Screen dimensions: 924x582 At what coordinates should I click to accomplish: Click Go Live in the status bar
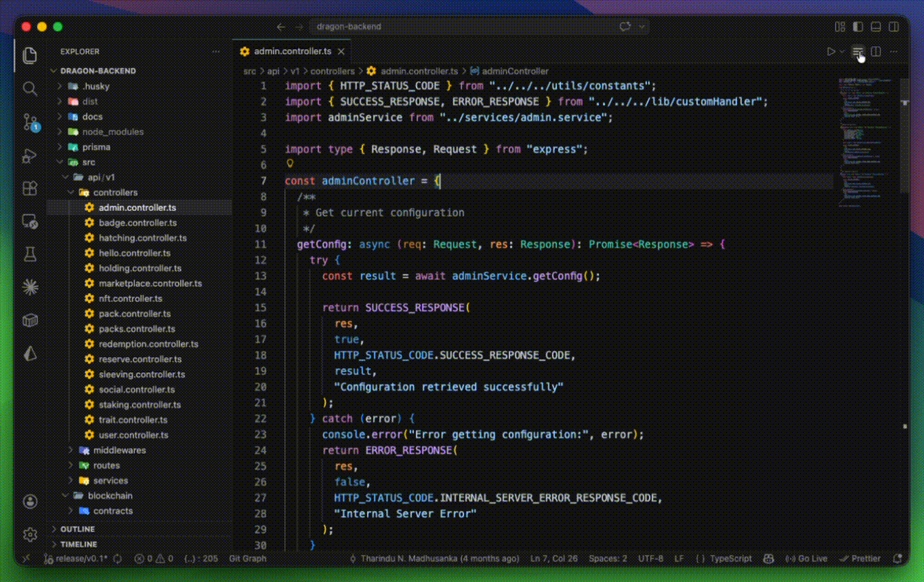pyautogui.click(x=806, y=559)
